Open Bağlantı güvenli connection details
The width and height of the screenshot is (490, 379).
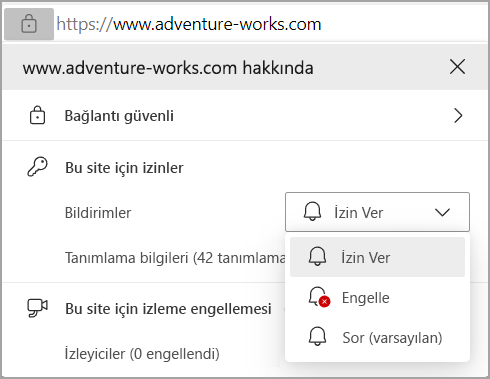coord(245,116)
